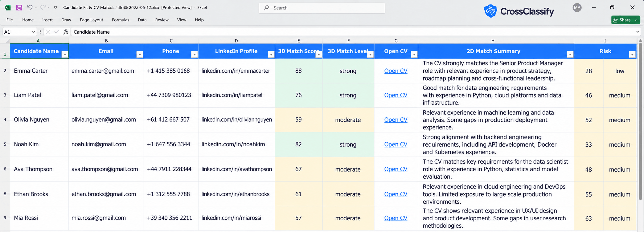This screenshot has height=232, width=644.
Task: Select phone cell +61 412 667 507
Action: [x=171, y=120]
